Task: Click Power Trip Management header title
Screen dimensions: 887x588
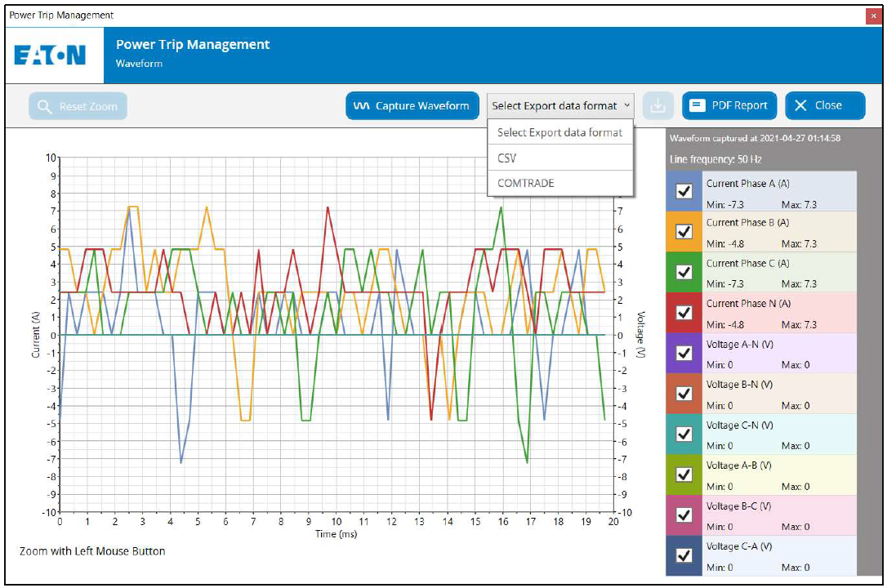Action: coord(193,44)
